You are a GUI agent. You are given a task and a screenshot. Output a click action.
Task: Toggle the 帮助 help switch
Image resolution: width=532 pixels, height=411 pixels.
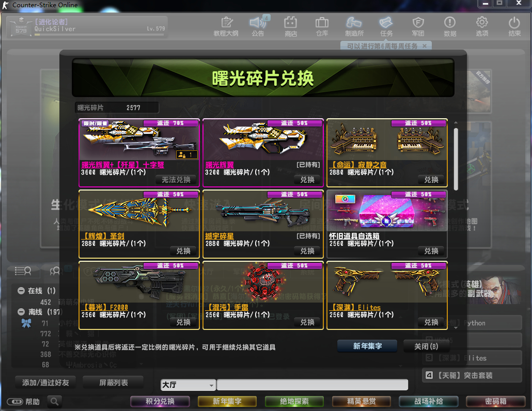coord(15,402)
